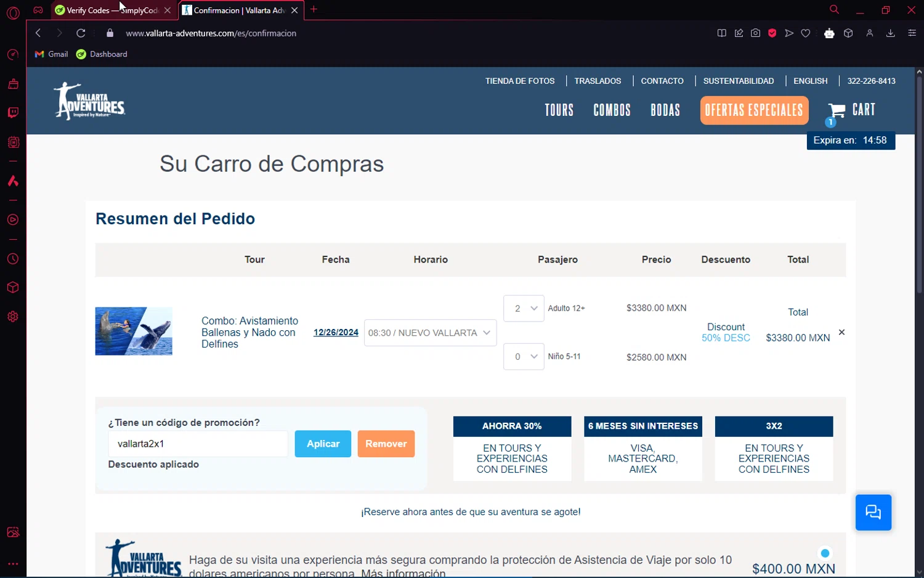Click the scrollbar up arrow
Screen dimensions: 924x578
(x=919, y=71)
